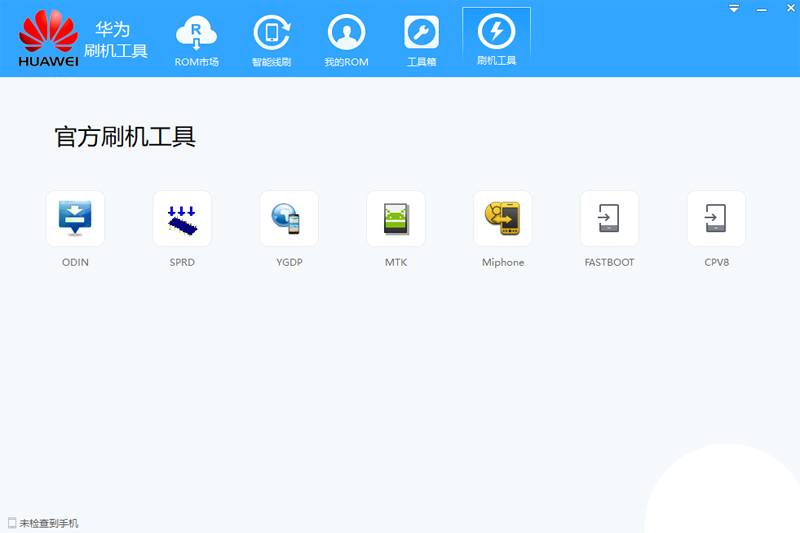Launch the YGDP tool icon
The height and width of the screenshot is (533, 800).
tap(289, 219)
